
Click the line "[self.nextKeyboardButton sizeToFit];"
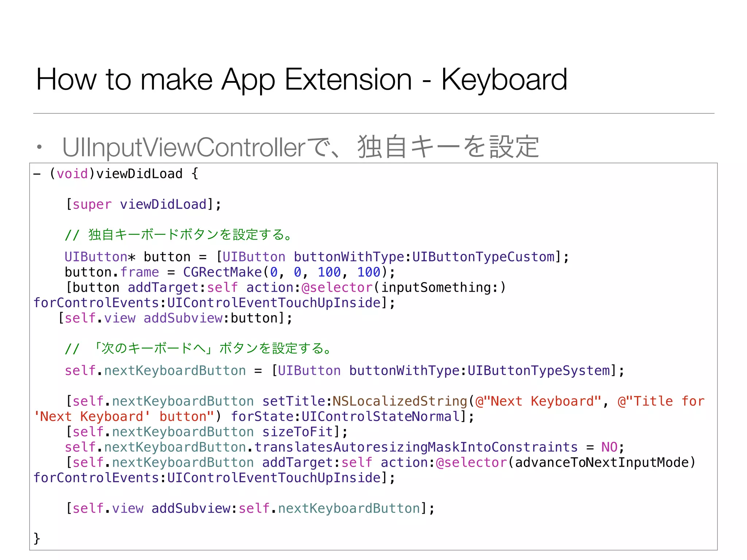coord(207,432)
